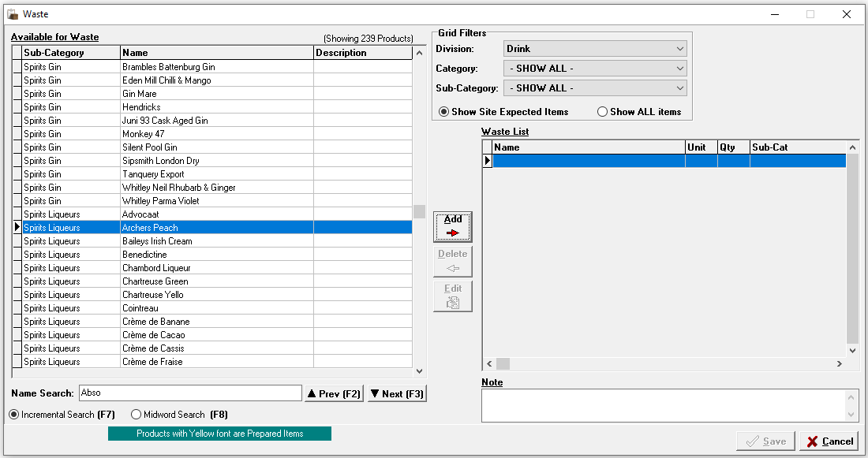Viewport: 868px width, 458px height.
Task: Click the Name column header in product grid
Action: pos(216,53)
